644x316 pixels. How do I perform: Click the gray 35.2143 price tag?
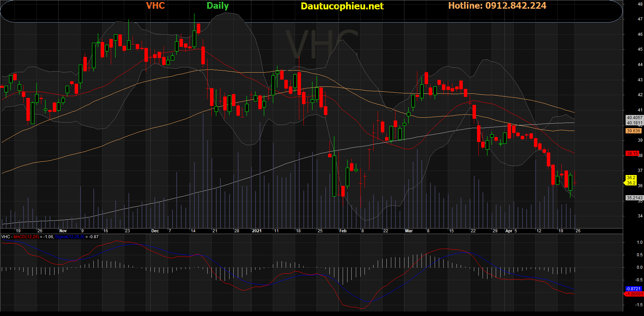tap(634, 198)
